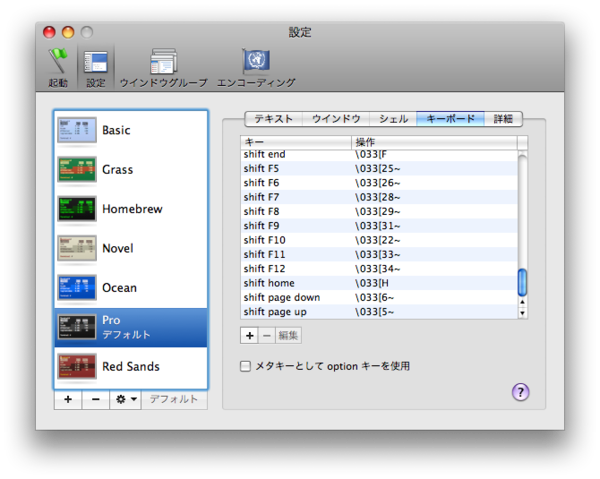This screenshot has height=479, width=600.
Task: Close the 設定 window with red button
Action: (x=49, y=32)
